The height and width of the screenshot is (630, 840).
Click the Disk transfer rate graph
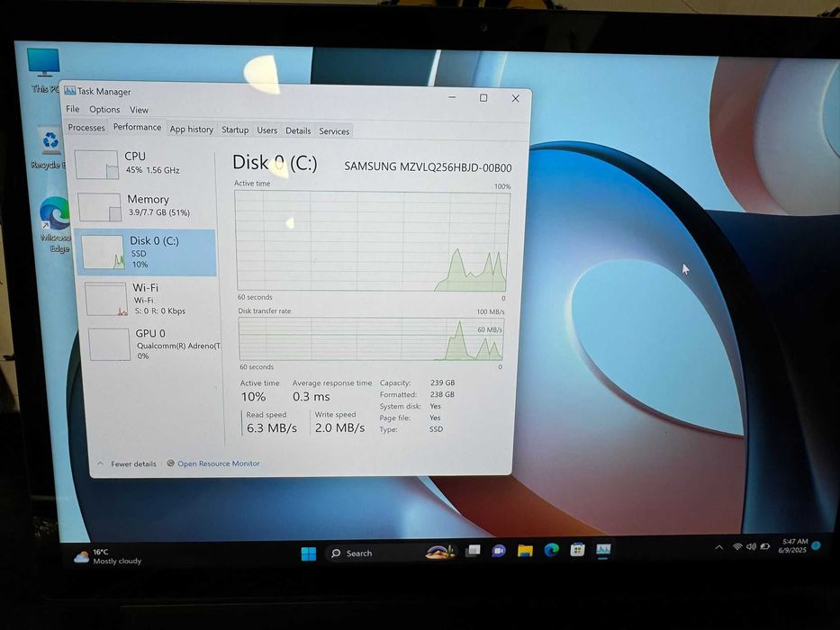click(371, 339)
